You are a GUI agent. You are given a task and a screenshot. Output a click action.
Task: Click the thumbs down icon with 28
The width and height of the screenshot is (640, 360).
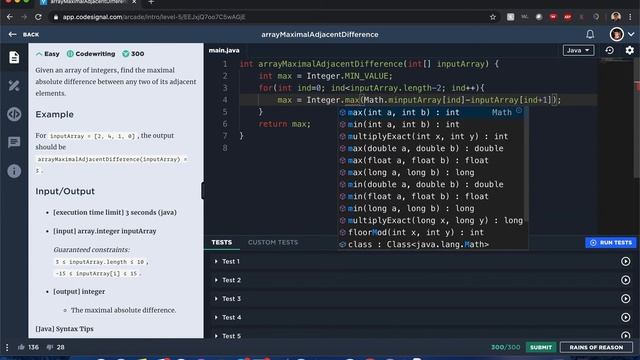pyautogui.click(x=50, y=347)
